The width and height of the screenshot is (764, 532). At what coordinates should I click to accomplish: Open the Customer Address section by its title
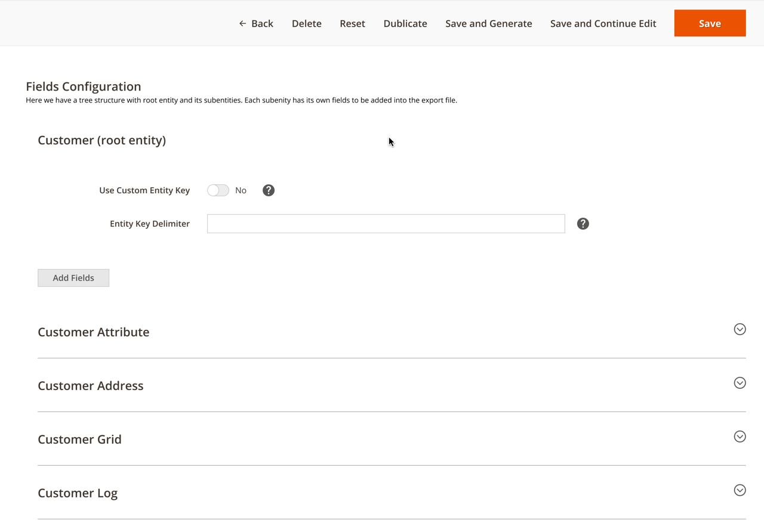pyautogui.click(x=91, y=386)
